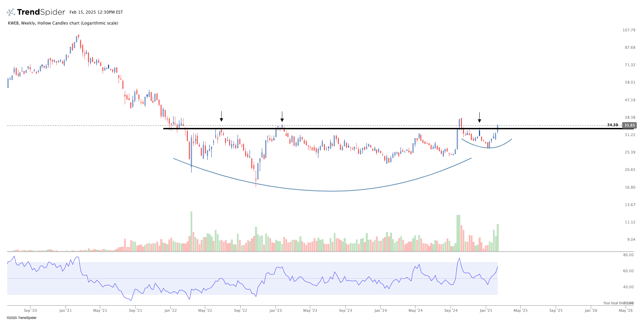Screen dimensions: 644x321
Task: Select the black arrow annotation above Jan '23
Action: [x=282, y=117]
